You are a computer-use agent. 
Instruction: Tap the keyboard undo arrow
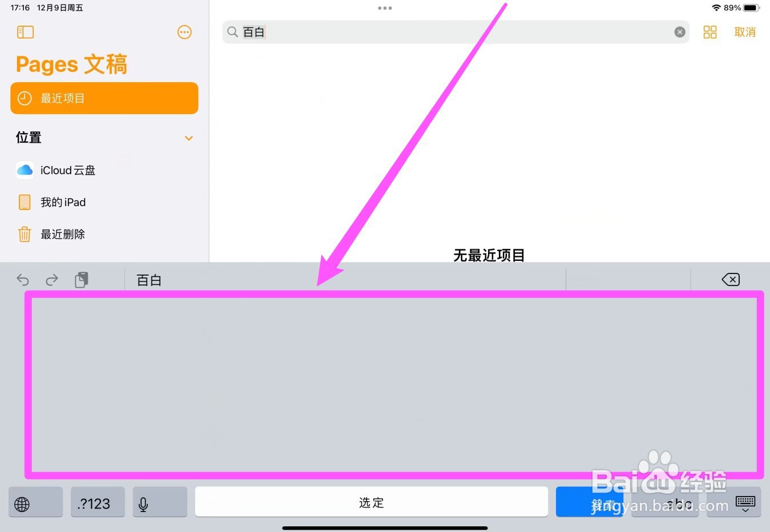coord(23,280)
